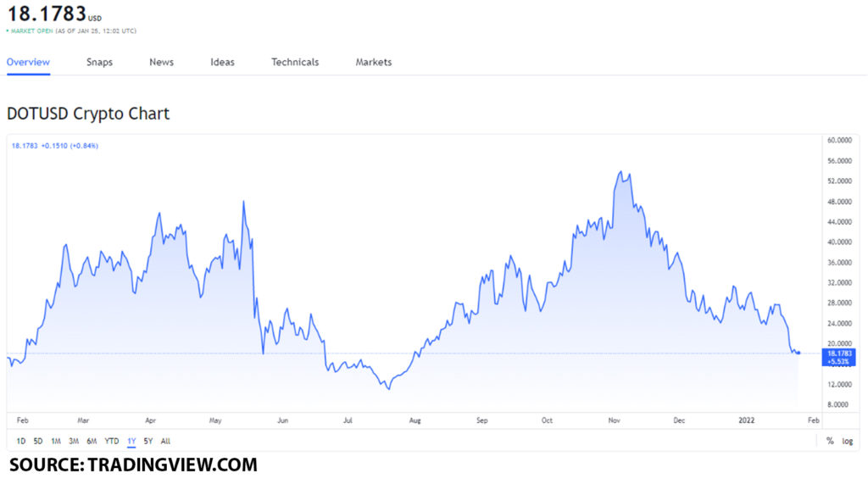Toggle log scale on chart
The height and width of the screenshot is (484, 868).
[x=848, y=442]
